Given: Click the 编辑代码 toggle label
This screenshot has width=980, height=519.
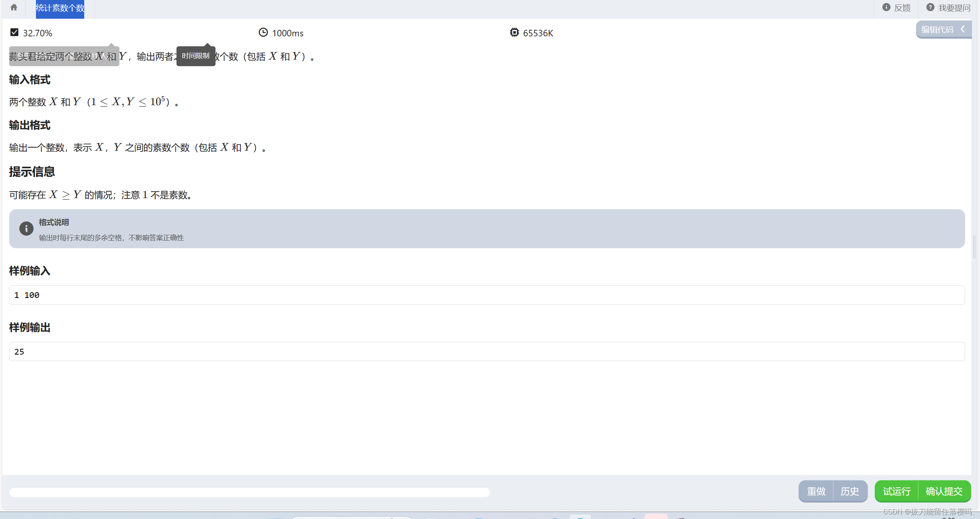Looking at the screenshot, I should 937,29.
